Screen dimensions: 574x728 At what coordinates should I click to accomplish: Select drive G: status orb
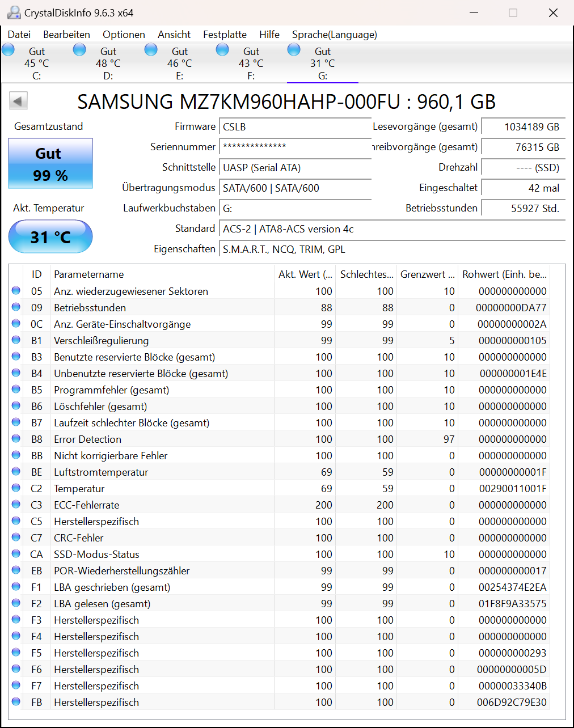coord(294,50)
